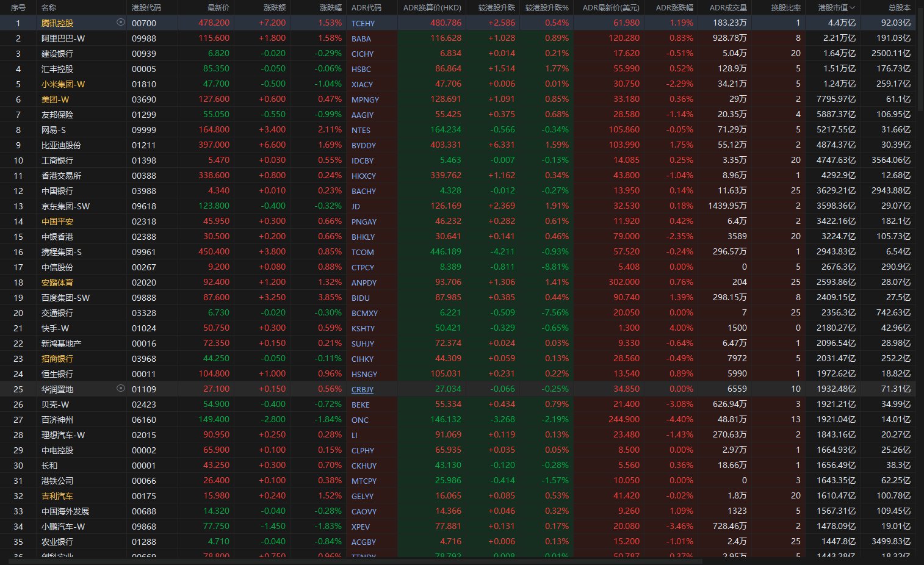
Task: Click the latest price 478.200
Action: (x=214, y=23)
